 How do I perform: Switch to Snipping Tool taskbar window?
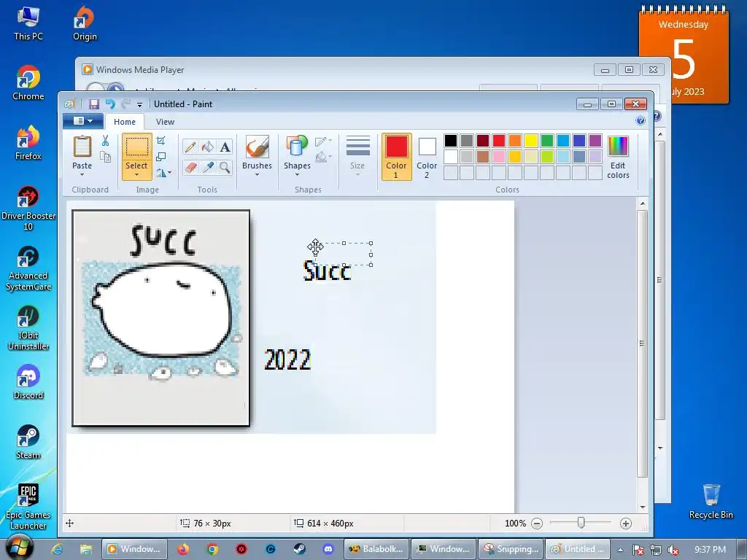510,549
